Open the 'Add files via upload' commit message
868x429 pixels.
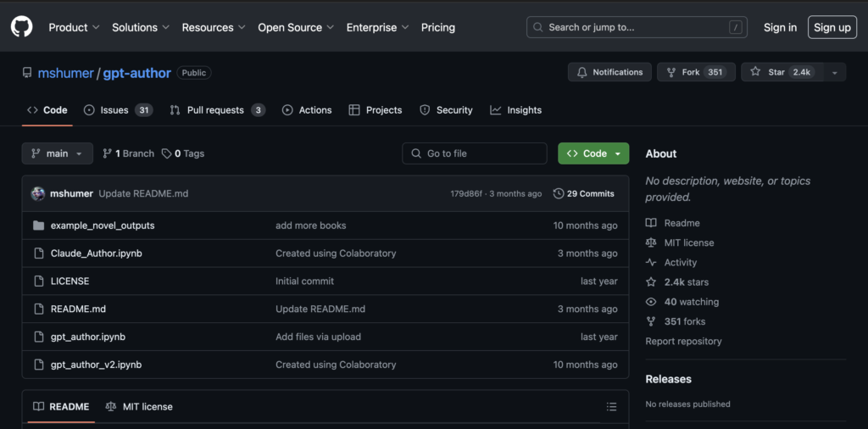pos(318,337)
